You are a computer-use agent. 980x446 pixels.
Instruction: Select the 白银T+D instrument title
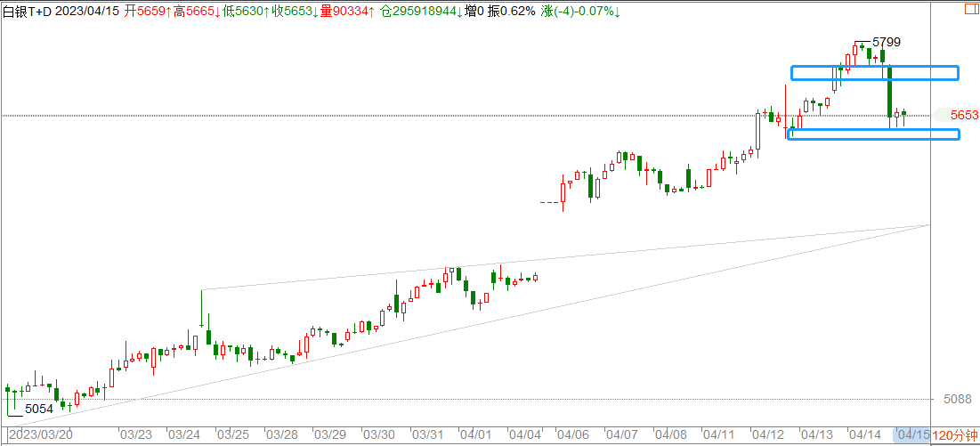click(x=27, y=12)
